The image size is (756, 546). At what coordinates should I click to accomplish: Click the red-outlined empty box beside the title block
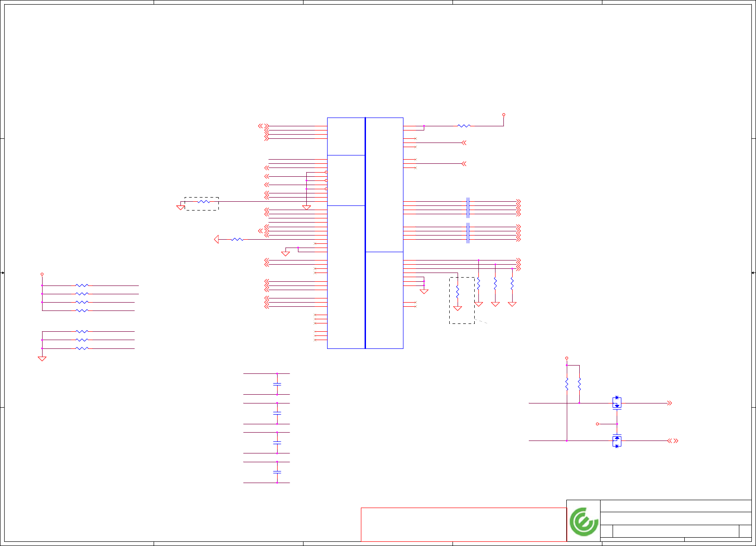(464, 525)
